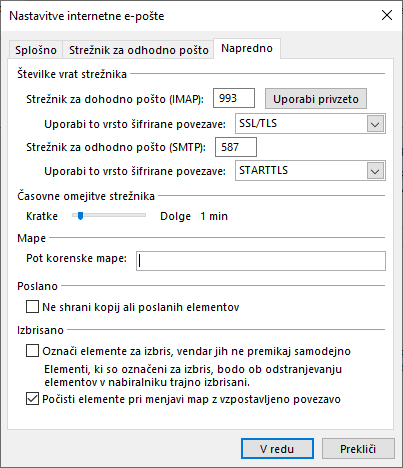The width and height of the screenshot is (403, 468).
Task: Click the SMTP port number field
Action: 236,147
